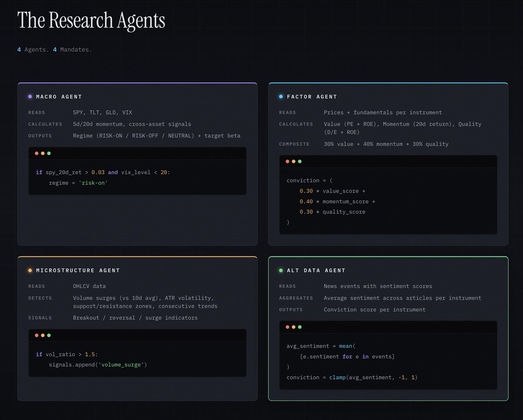Click the 'avg_sentiment = mean(' code line

click(321, 346)
